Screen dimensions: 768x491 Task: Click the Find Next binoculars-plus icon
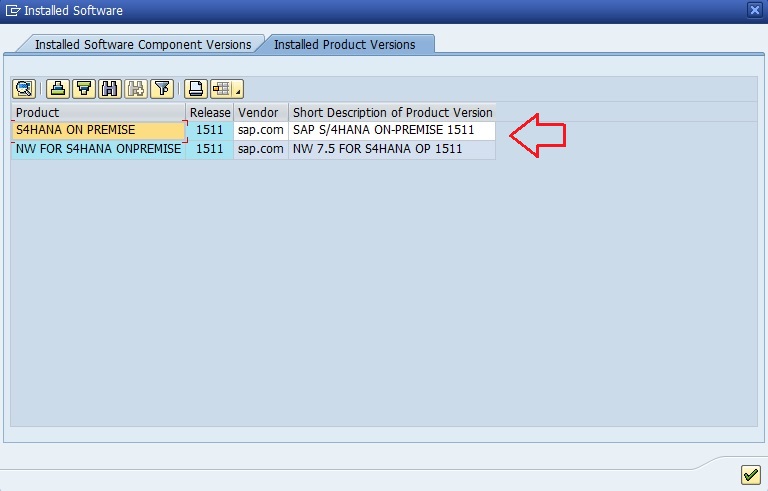click(136, 89)
